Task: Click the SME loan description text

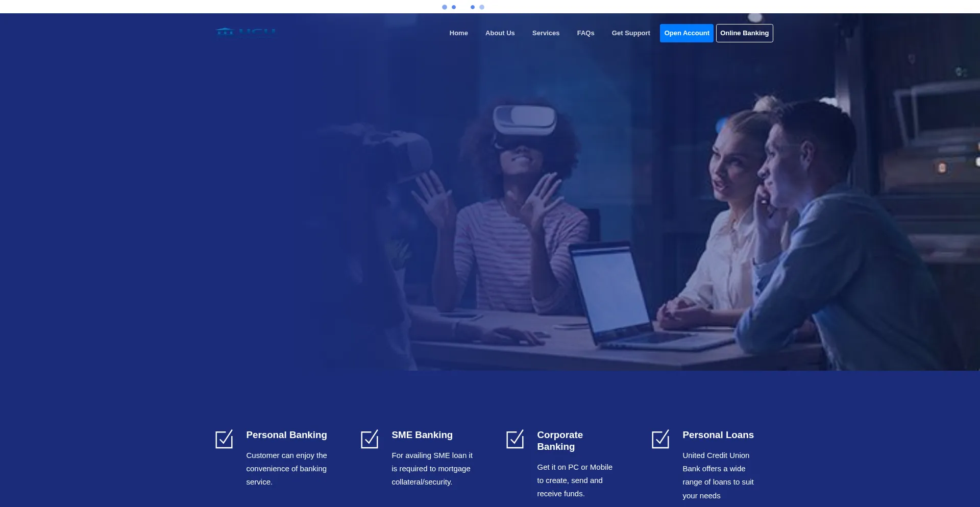Action: (432, 469)
